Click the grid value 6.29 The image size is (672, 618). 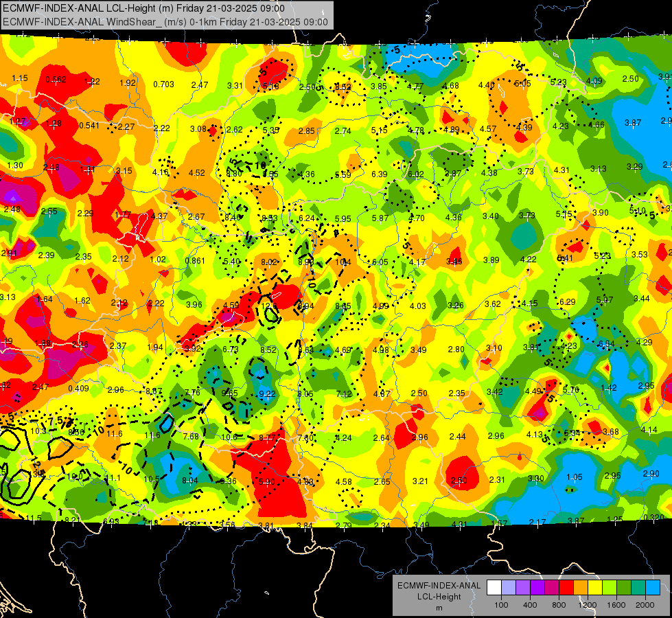pos(567,302)
